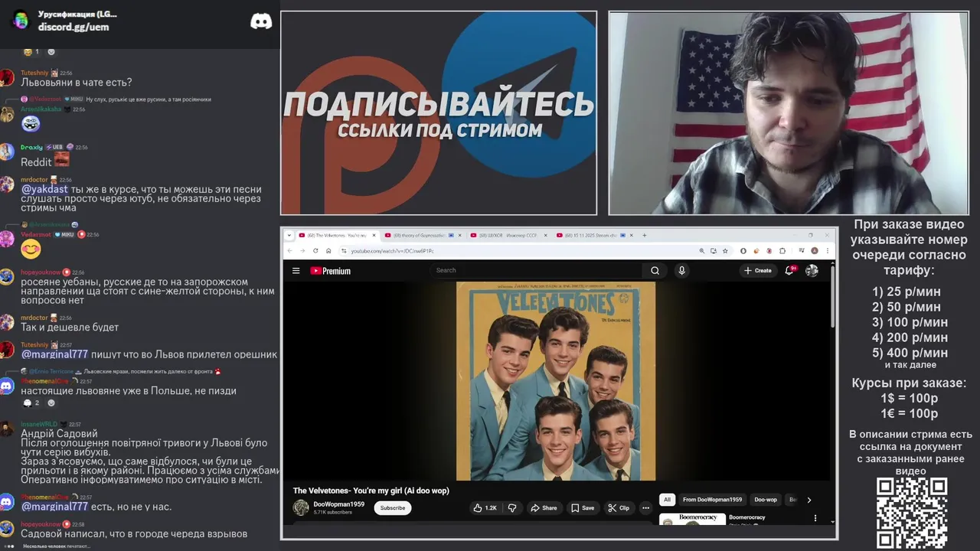Open the Boomerocracy suggested video thumbnail
The image size is (980, 551).
point(691,519)
